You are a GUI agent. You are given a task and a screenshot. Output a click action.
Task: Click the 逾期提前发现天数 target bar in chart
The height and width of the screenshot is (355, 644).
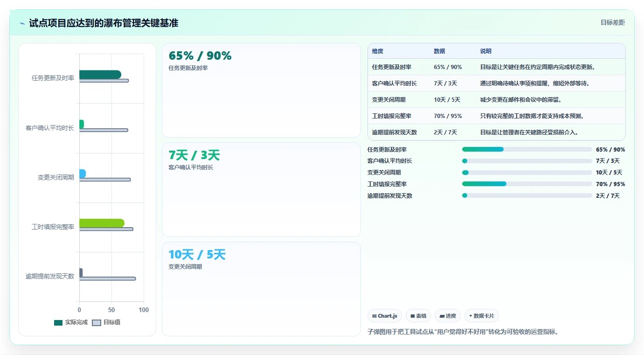107,278
